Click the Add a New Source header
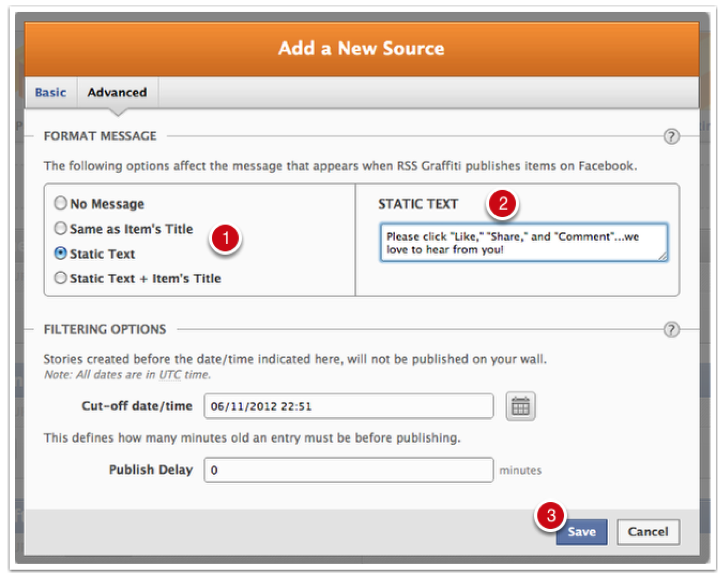Viewport: 728px width, 579px height. pos(361,48)
